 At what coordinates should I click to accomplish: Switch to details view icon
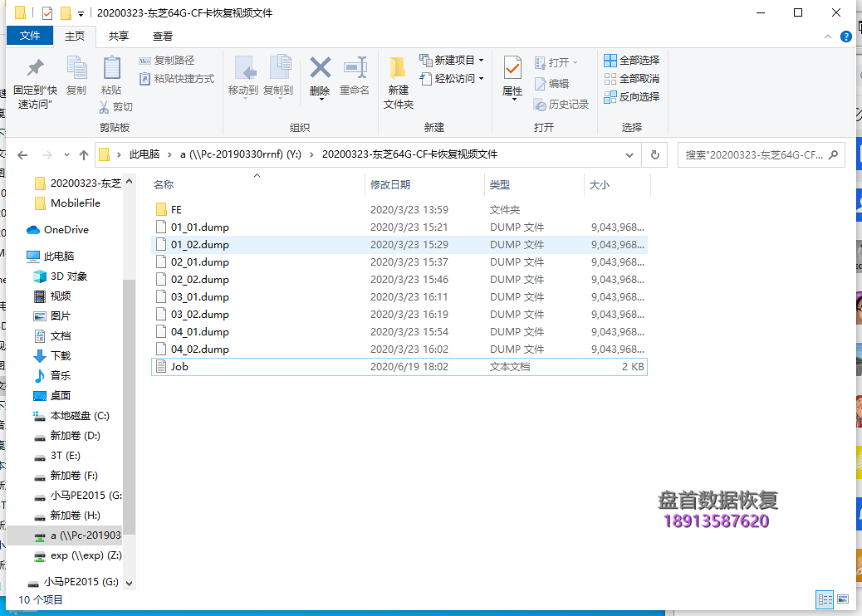(x=825, y=599)
